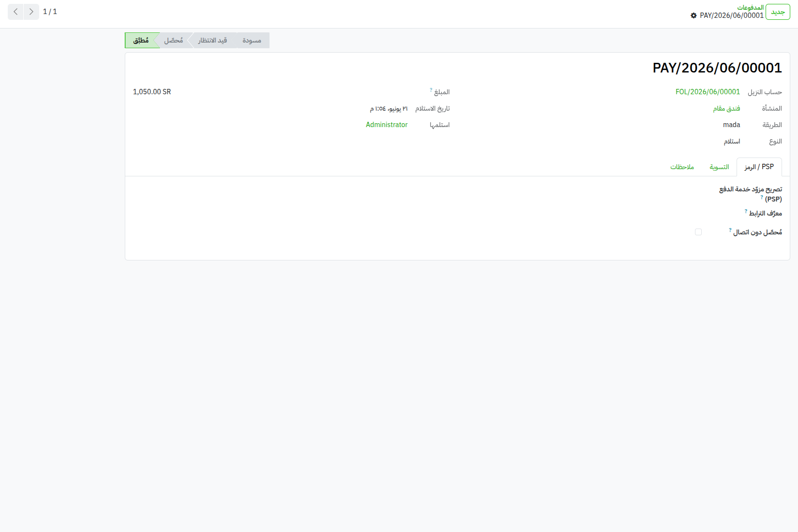The image size is (798, 532).
Task: Show help tooltip for مُحصّل دون اتصال
Action: 730,230
